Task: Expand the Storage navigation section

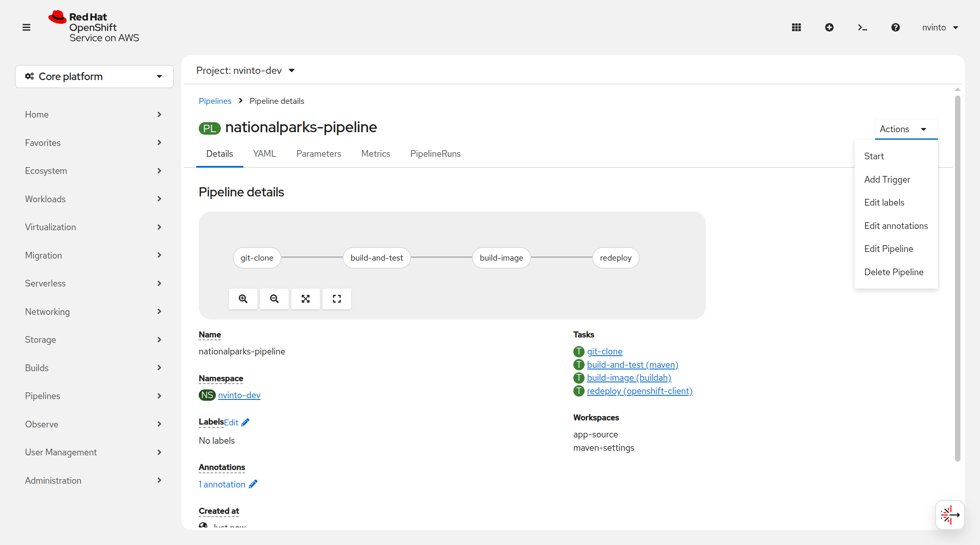Action: click(94, 339)
